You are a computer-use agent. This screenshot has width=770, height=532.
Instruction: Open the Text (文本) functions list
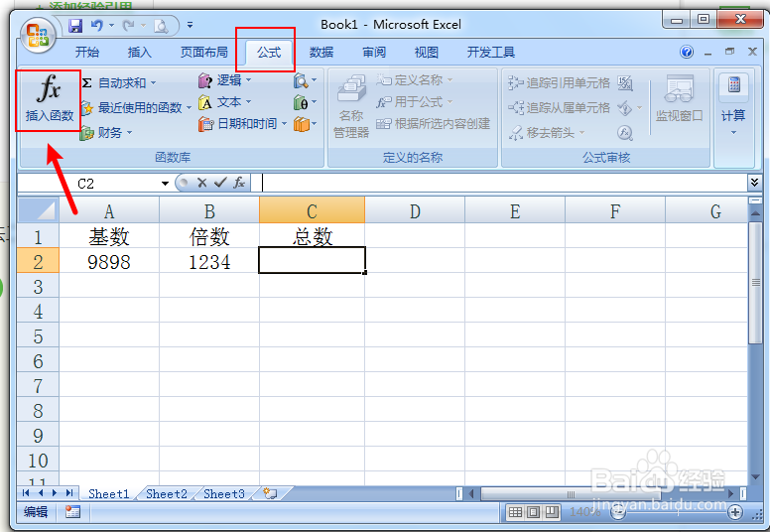(x=224, y=102)
